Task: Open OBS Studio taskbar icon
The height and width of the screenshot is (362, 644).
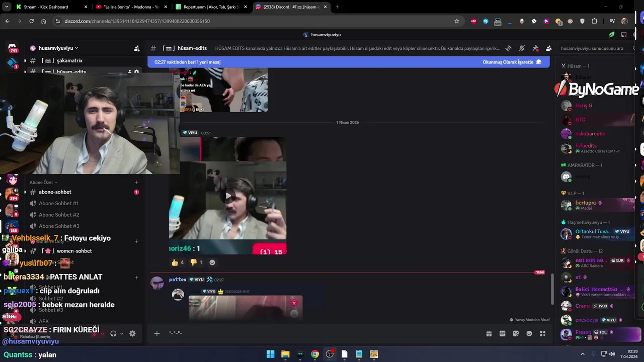Action: coord(330,354)
